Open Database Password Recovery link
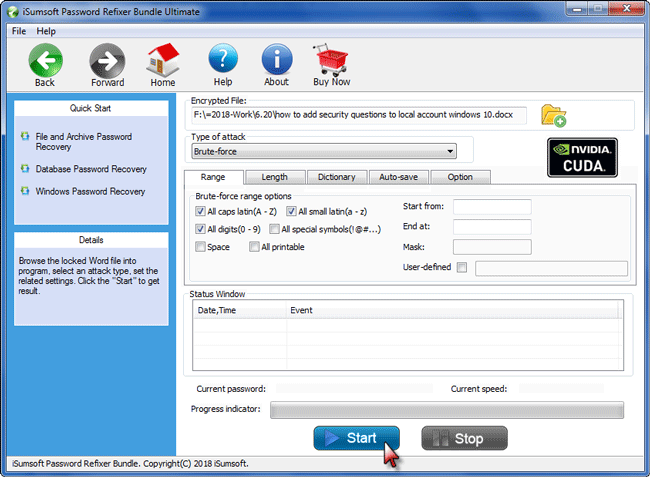Viewport: 650px width, 477px height. (91, 169)
